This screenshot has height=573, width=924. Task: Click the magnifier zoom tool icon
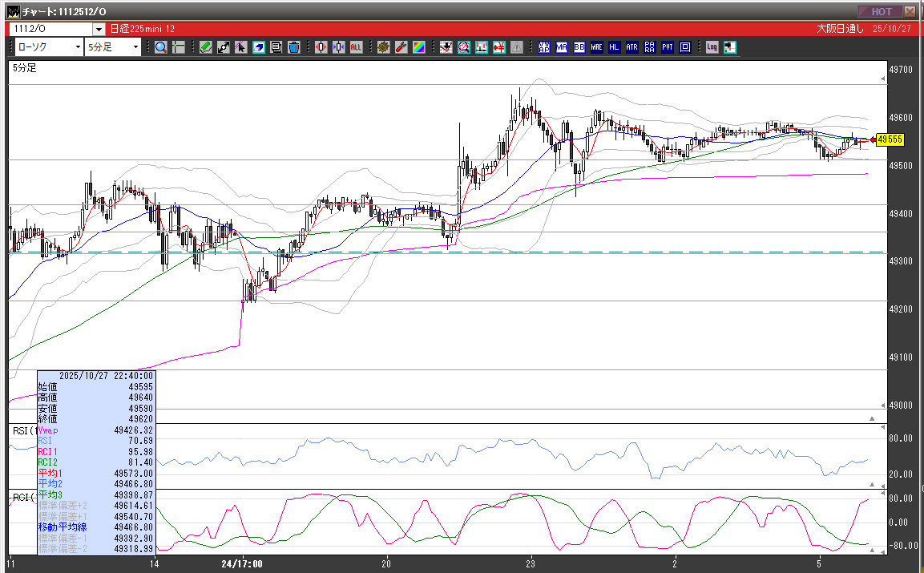[x=161, y=47]
